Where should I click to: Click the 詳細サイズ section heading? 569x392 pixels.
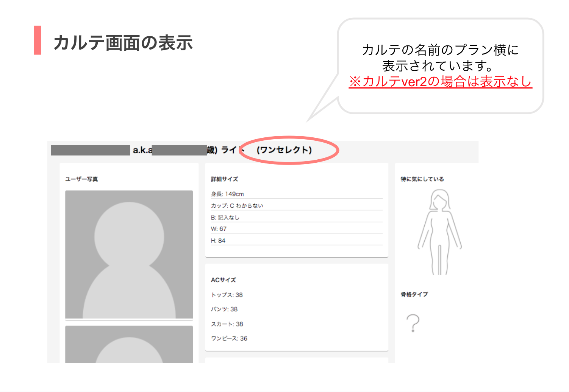pos(225,179)
